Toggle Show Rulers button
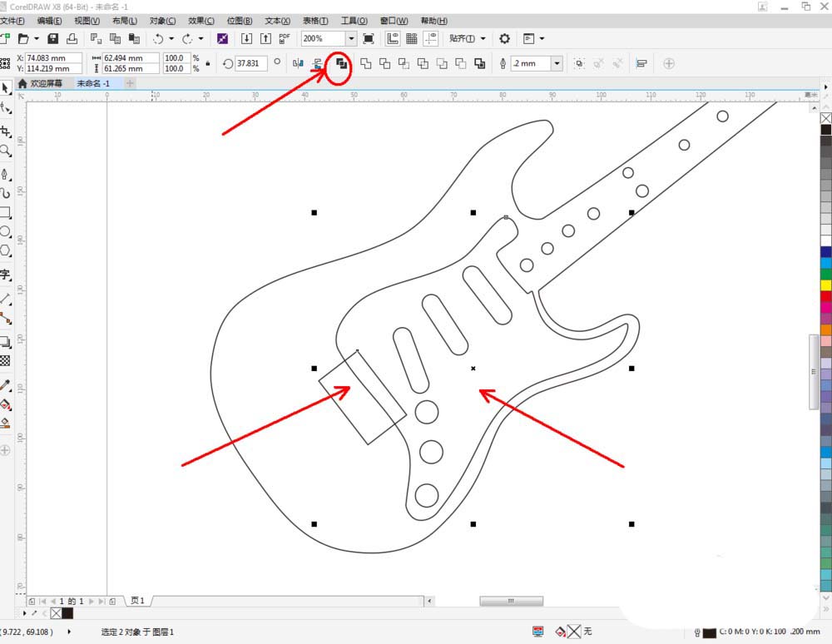Screen dimensions: 832x644 (x=393, y=38)
